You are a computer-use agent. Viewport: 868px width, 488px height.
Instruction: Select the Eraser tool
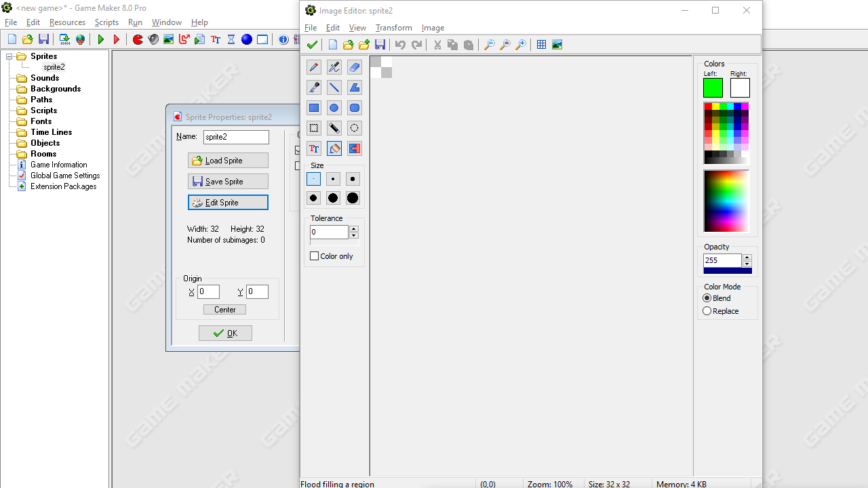click(x=354, y=67)
